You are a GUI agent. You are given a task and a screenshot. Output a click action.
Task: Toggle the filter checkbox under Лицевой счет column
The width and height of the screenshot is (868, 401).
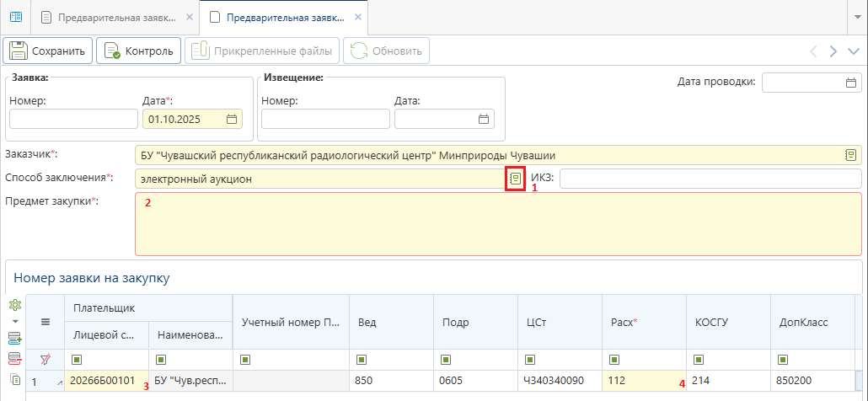point(75,360)
